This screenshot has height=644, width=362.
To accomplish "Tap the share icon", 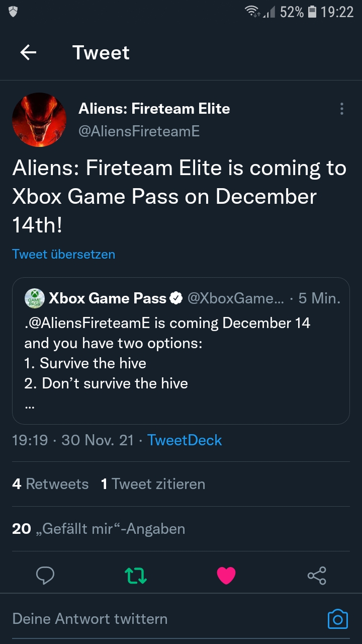I will tap(317, 576).
